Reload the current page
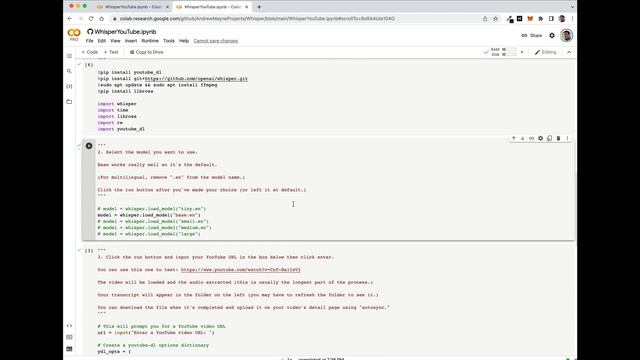 point(91,18)
